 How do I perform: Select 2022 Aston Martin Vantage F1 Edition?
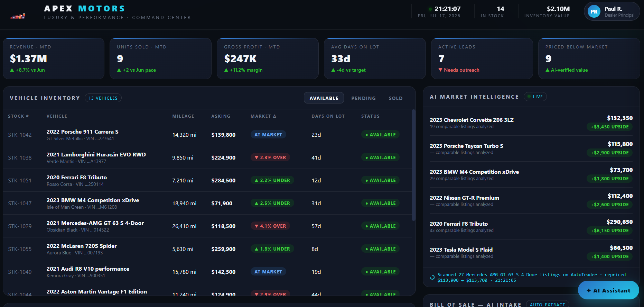pyautogui.click(x=207, y=290)
